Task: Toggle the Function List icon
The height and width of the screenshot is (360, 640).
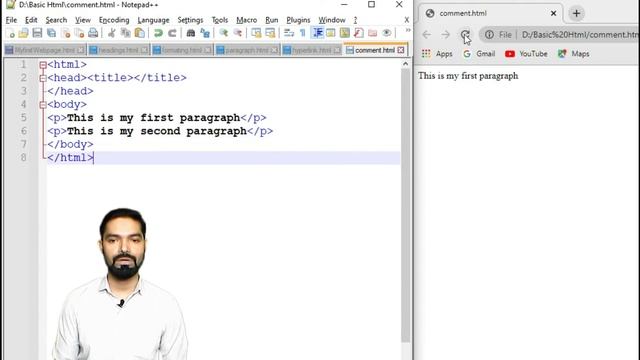Action: [358, 33]
